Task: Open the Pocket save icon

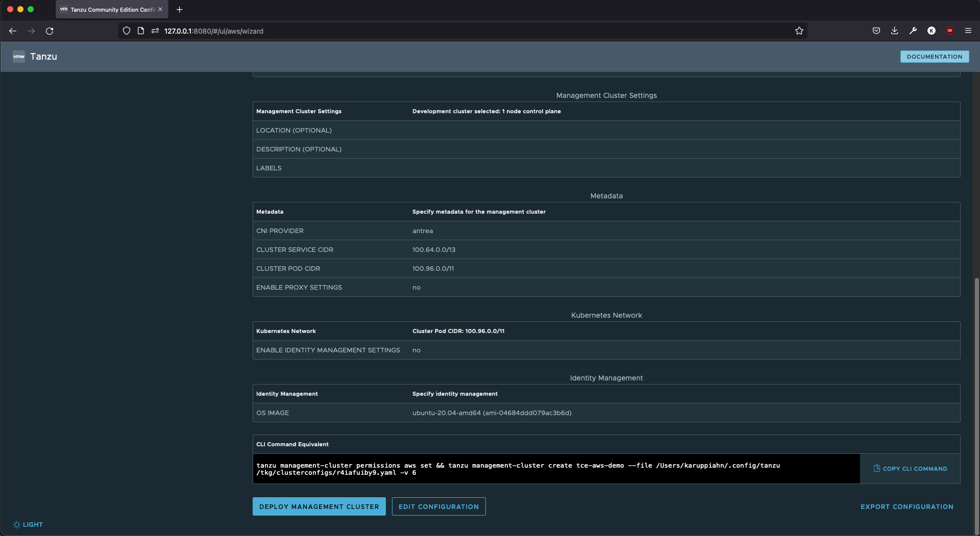Action: [876, 31]
